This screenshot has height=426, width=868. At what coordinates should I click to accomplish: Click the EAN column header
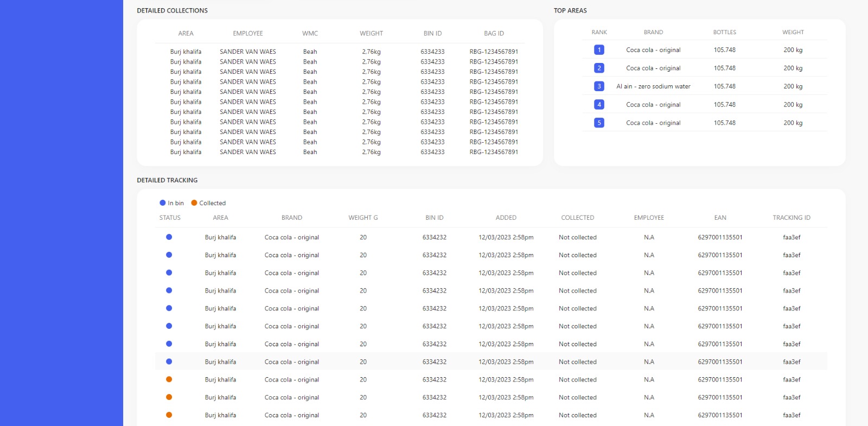click(720, 218)
